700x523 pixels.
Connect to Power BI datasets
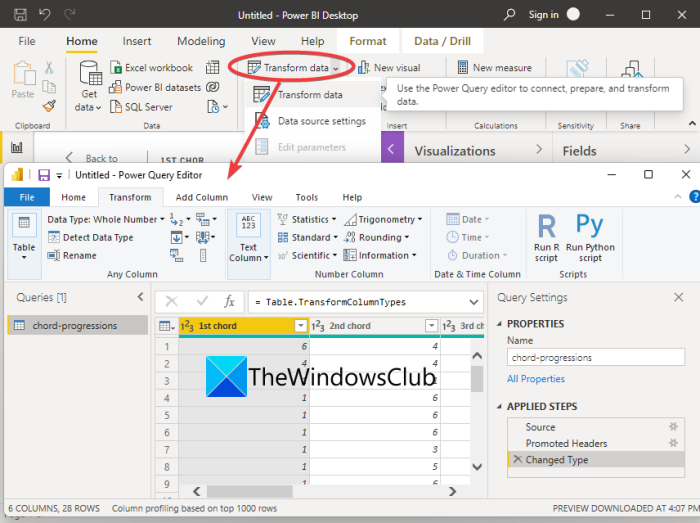(x=155, y=87)
